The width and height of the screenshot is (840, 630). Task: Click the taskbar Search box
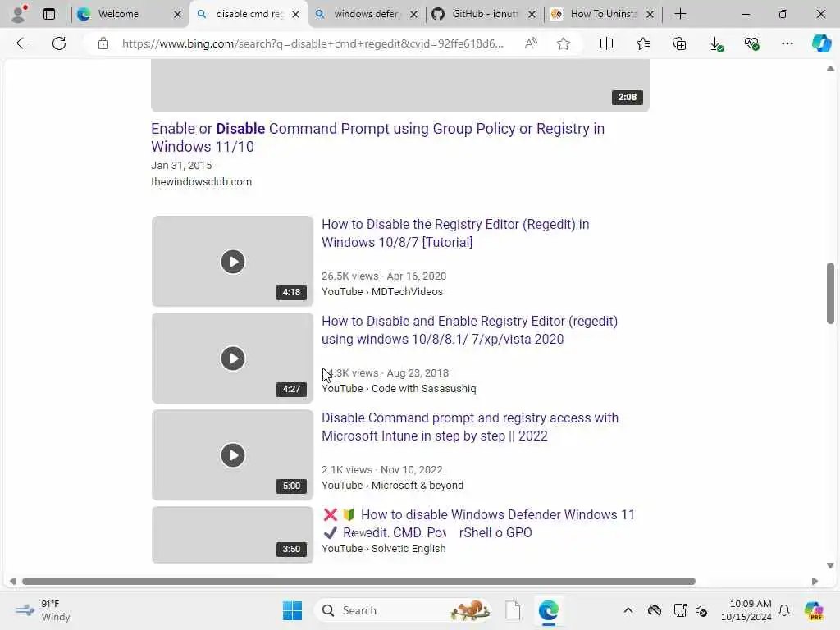[x=404, y=610]
